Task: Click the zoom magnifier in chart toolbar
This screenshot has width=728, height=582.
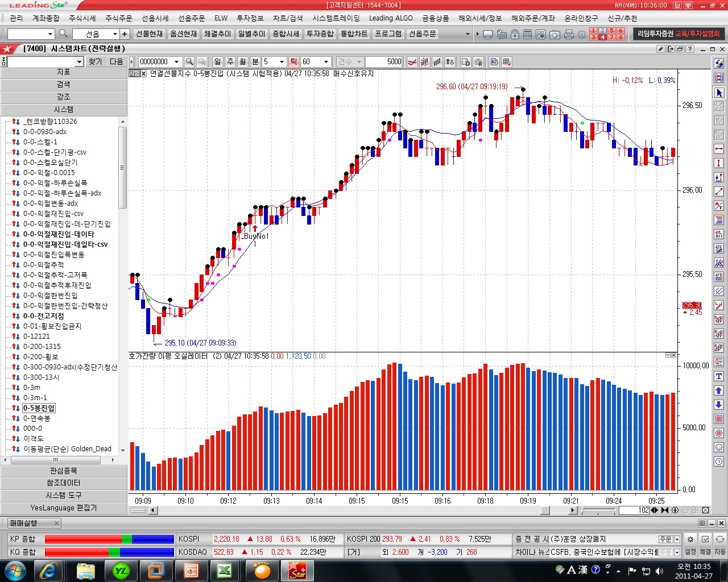Action: point(189,61)
